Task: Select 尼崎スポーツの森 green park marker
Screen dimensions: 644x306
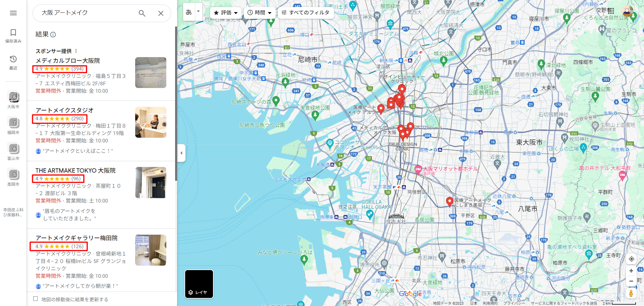Action: coord(276,100)
